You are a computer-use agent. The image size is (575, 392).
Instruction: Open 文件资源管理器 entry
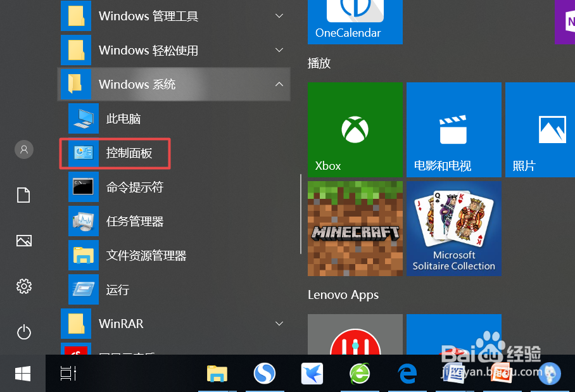coord(175,255)
